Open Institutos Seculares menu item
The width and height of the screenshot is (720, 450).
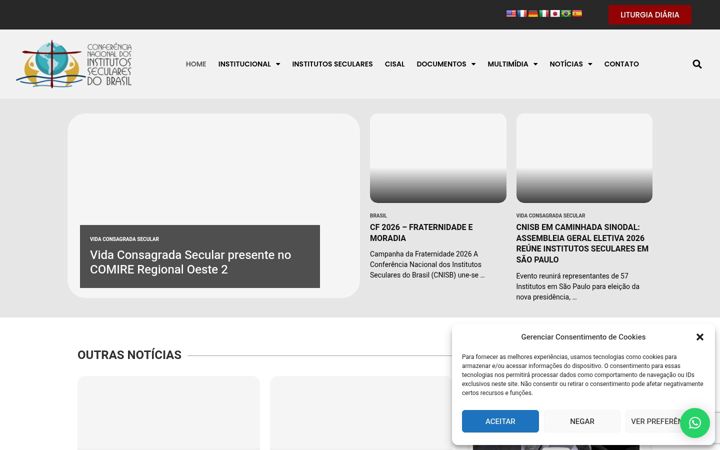332,64
